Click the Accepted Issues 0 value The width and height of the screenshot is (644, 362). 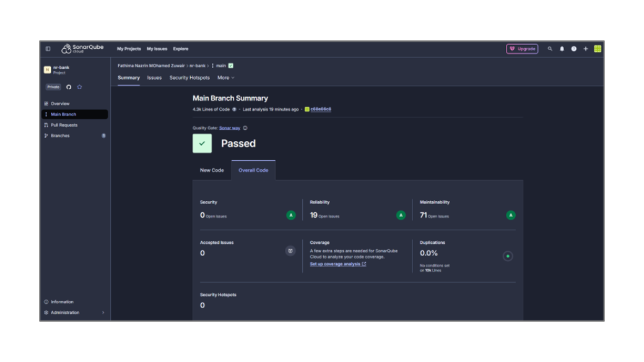click(202, 253)
